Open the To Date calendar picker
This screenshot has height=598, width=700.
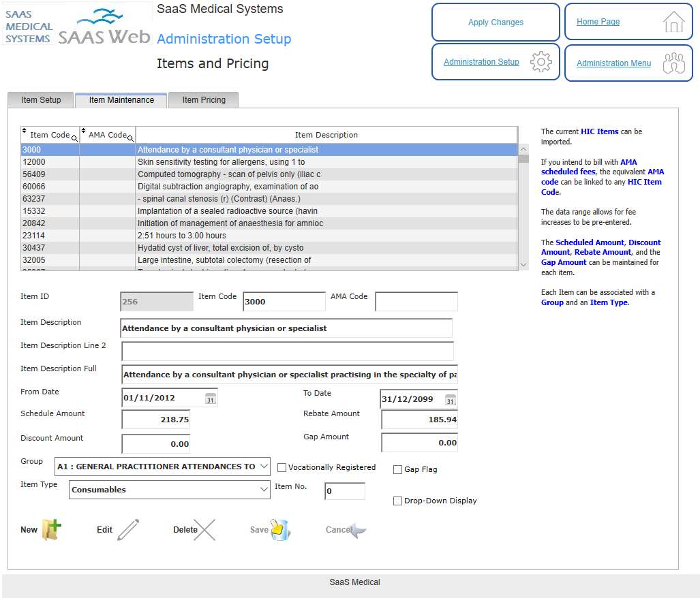coord(451,400)
